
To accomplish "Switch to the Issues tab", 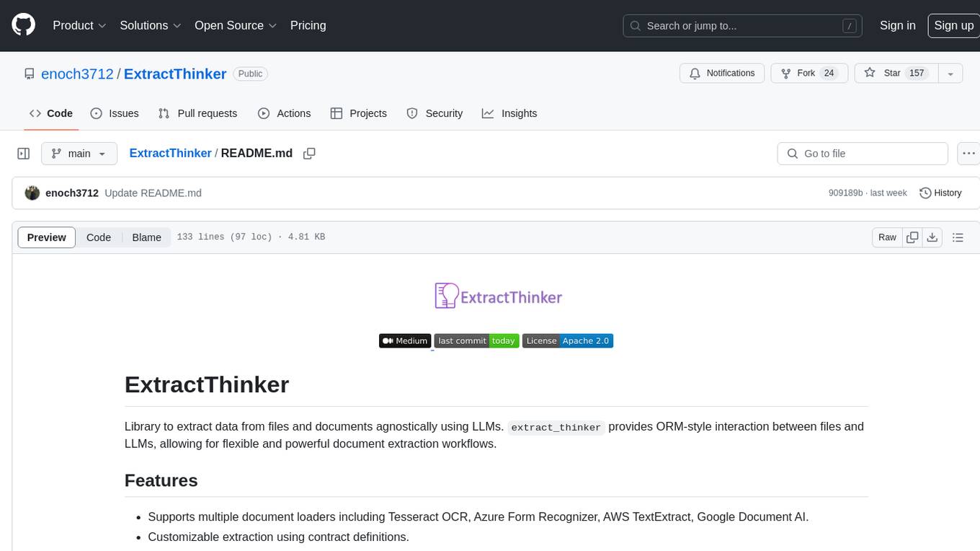I will pos(115,113).
